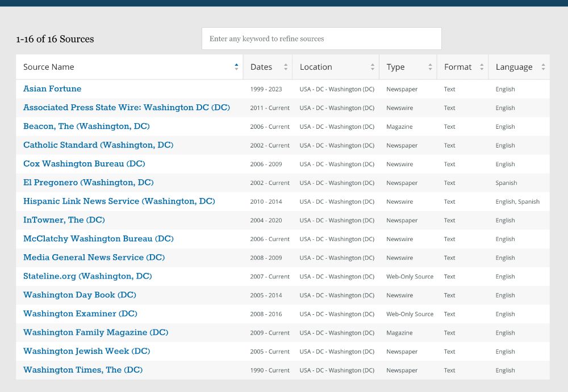Sort by Source Name column arrows

(x=236, y=67)
